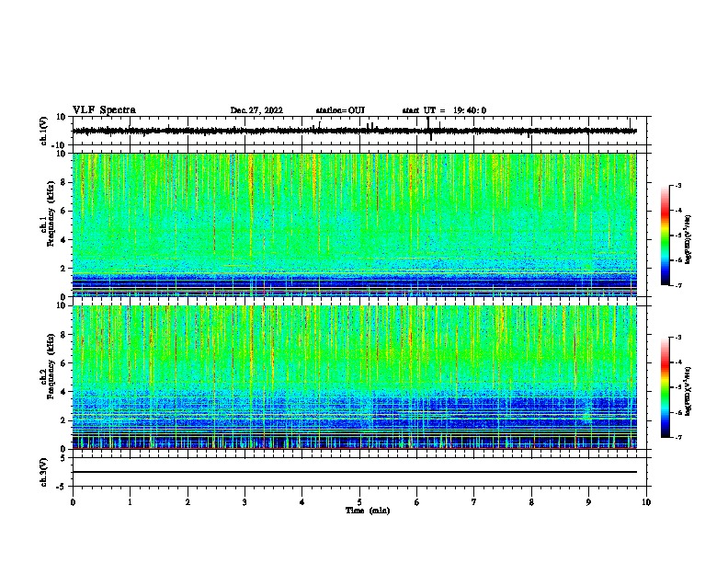Click time axis tick label "4"
Viewport: 728px width, 563px height.
[x=302, y=502]
